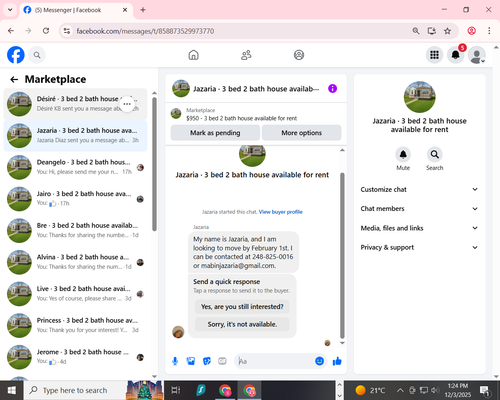Open a new browser tab
The image size is (500, 400).
point(143,10)
